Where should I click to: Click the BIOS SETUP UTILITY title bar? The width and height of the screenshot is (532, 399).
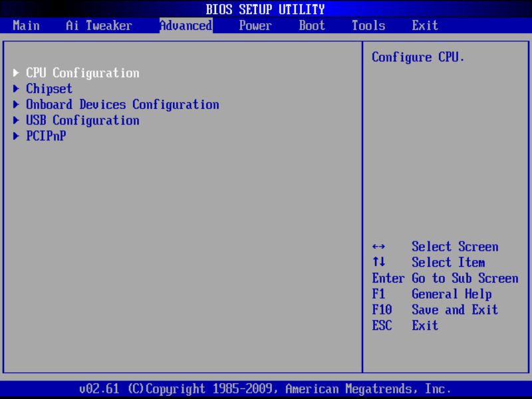(x=266, y=9)
